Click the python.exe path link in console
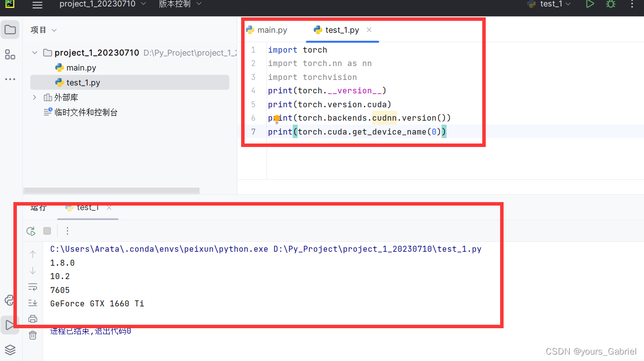The height and width of the screenshot is (361, 644). click(159, 249)
